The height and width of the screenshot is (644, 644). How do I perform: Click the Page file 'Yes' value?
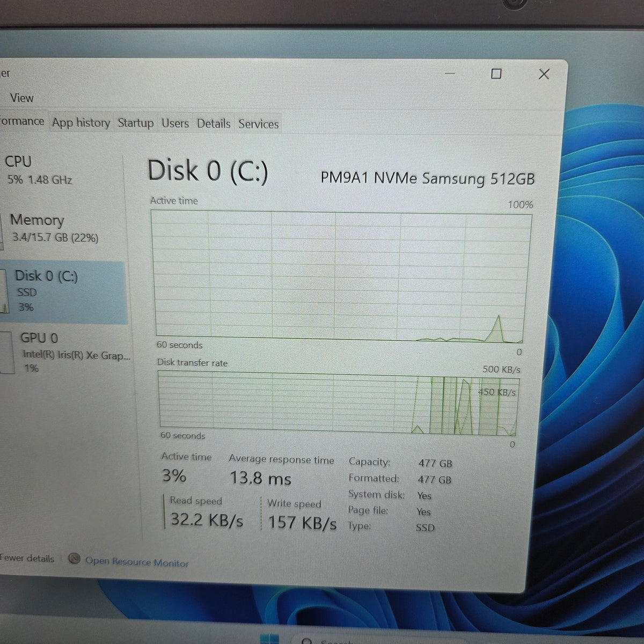click(x=423, y=511)
